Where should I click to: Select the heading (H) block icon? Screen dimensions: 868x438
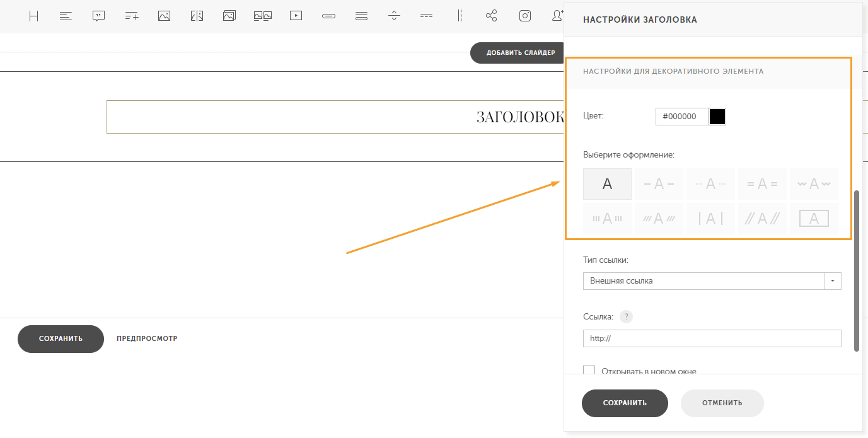pyautogui.click(x=34, y=16)
